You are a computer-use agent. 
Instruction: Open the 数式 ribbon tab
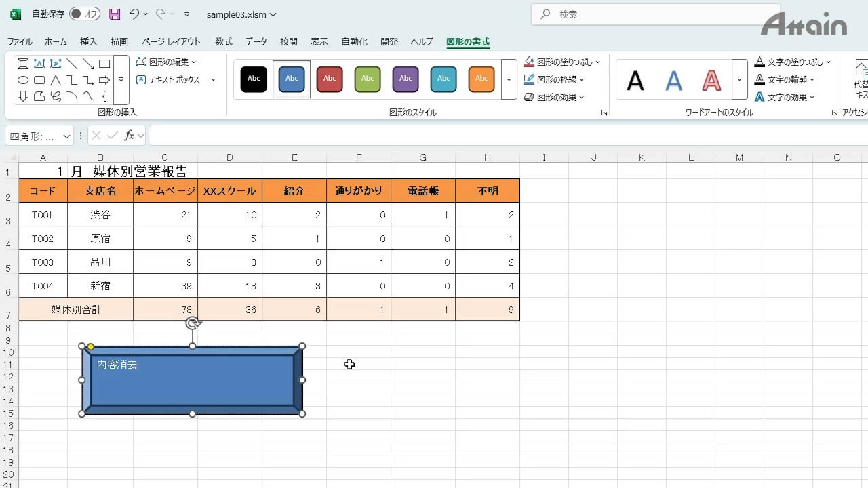[x=224, y=41]
